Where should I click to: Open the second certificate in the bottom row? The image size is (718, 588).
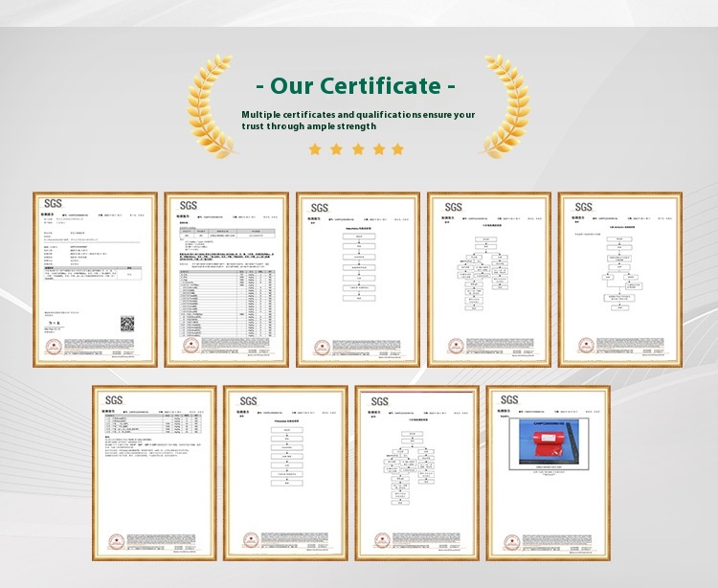pyautogui.click(x=285, y=472)
